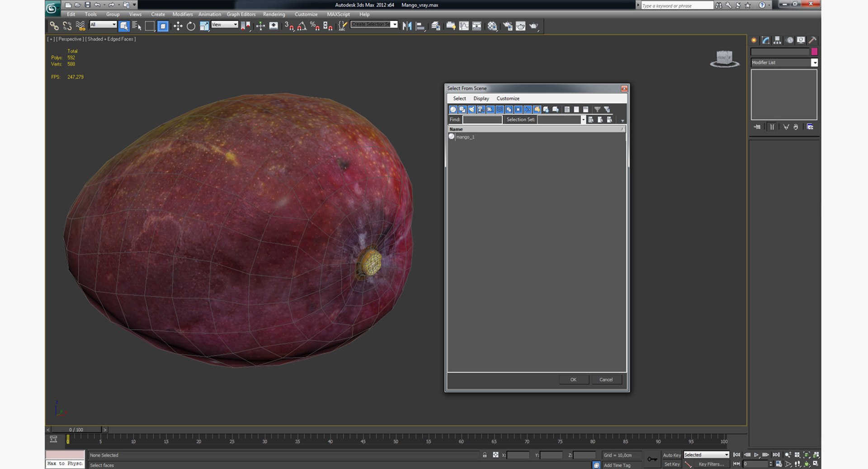Open the Selection Set dropdown in the dialog
Viewport: 868px width, 469px height.
point(561,120)
